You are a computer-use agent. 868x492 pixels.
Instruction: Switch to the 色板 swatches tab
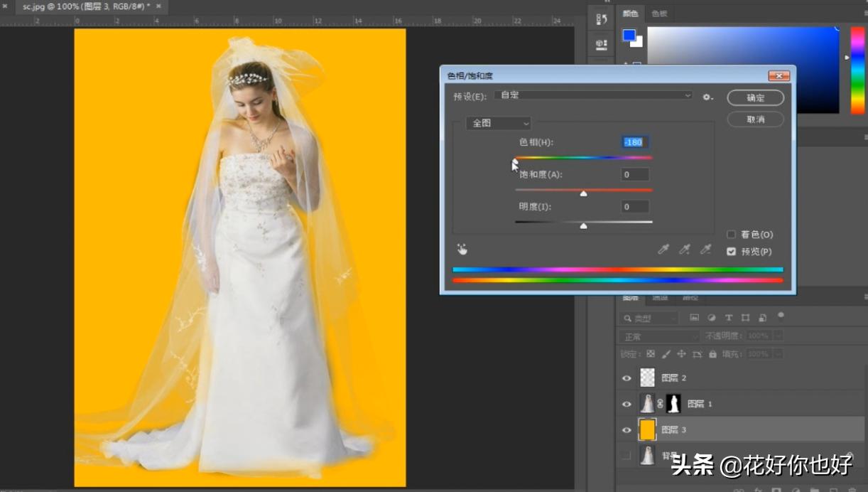[659, 14]
